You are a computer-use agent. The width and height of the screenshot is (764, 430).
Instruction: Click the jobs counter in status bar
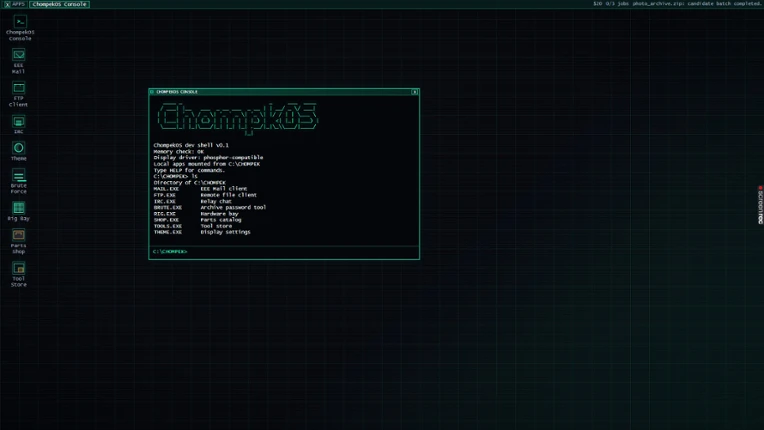[x=617, y=3]
